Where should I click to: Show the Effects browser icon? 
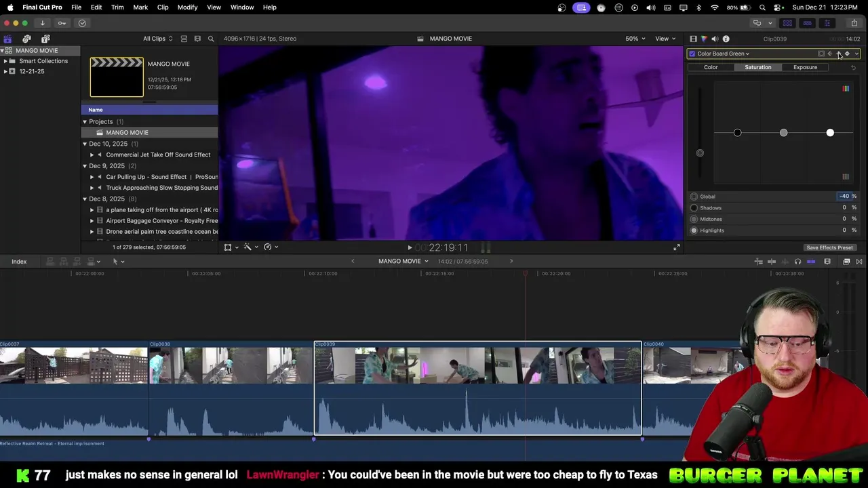pos(846,262)
